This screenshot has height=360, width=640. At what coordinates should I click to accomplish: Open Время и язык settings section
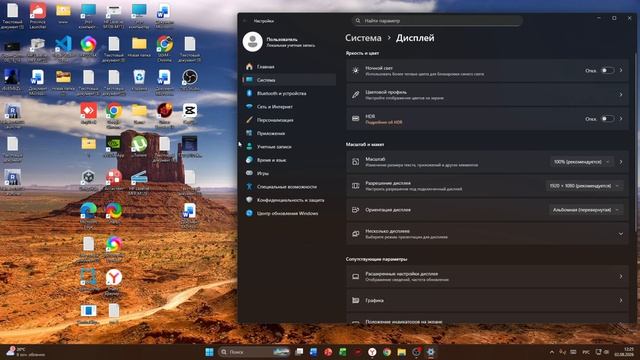[x=289, y=160]
